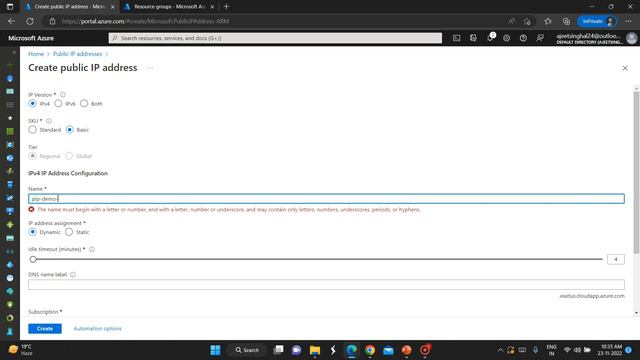
Task: Click the info icon next to IP Version
Action: (x=63, y=95)
